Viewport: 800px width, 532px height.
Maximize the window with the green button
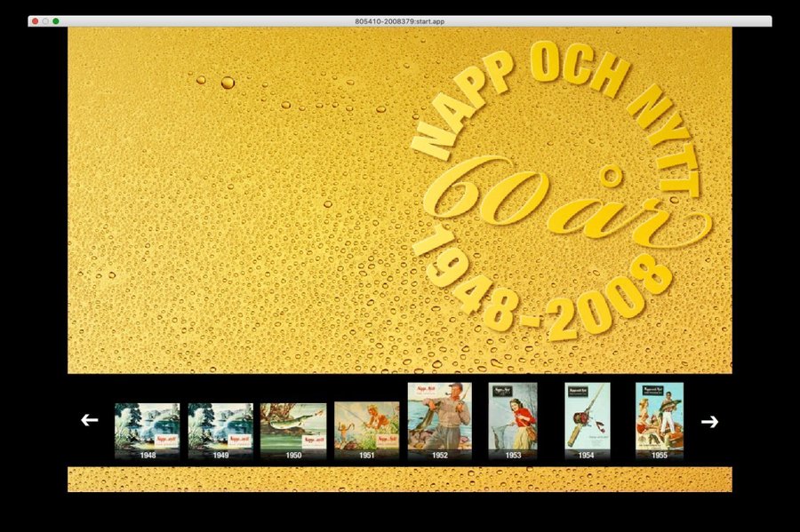tap(56, 21)
